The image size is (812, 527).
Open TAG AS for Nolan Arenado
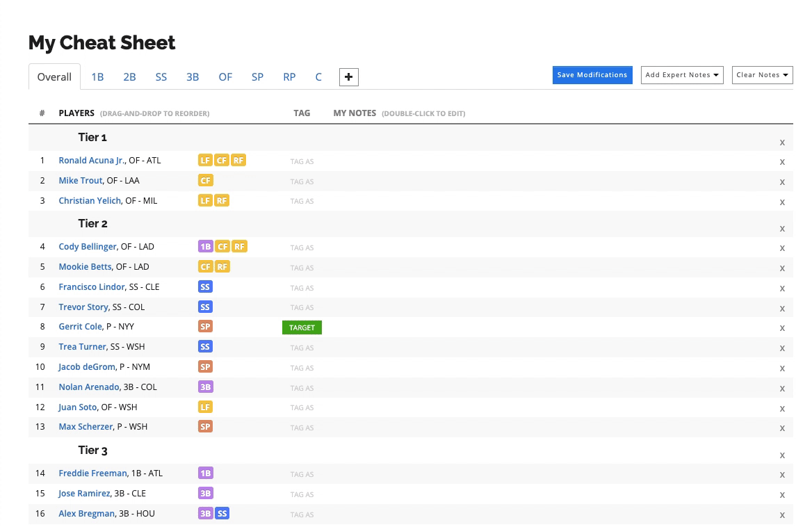(302, 388)
